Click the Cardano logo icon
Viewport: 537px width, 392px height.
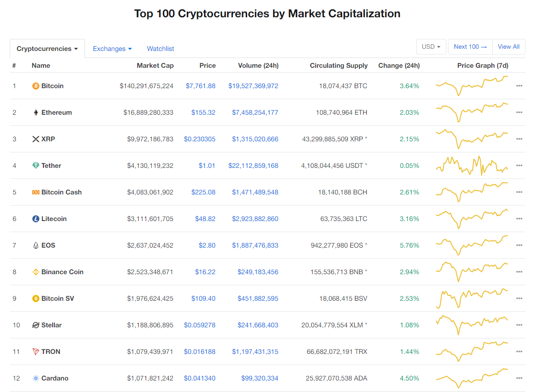point(36,378)
